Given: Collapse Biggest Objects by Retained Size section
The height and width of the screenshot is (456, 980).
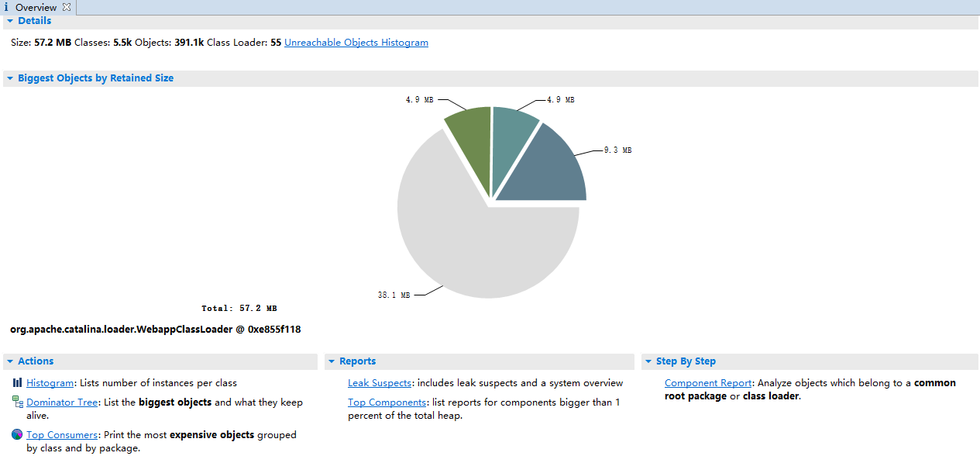Looking at the screenshot, I should (x=9, y=78).
